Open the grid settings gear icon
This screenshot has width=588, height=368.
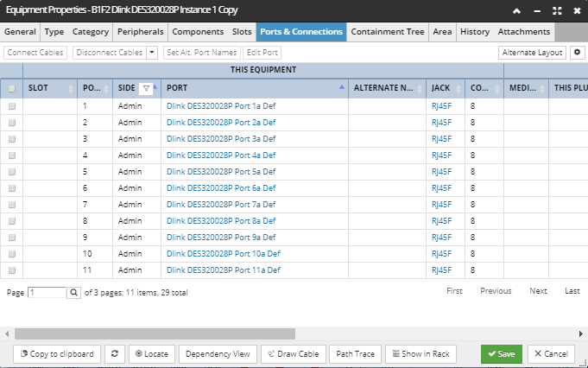(x=577, y=53)
